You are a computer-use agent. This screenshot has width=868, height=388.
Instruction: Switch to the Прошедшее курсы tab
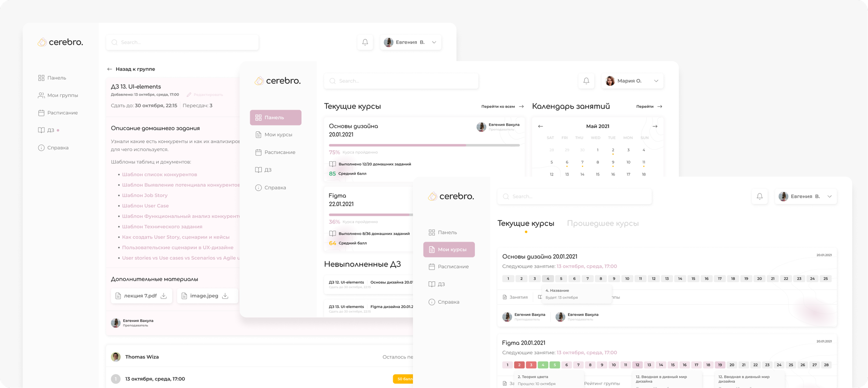tap(603, 223)
